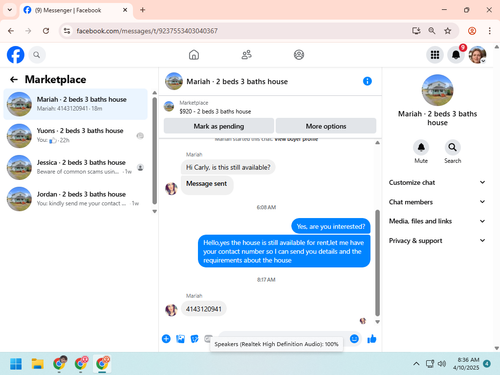The width and height of the screenshot is (500, 375).
Task: Attach a photo using the image icon
Action: tap(180, 339)
